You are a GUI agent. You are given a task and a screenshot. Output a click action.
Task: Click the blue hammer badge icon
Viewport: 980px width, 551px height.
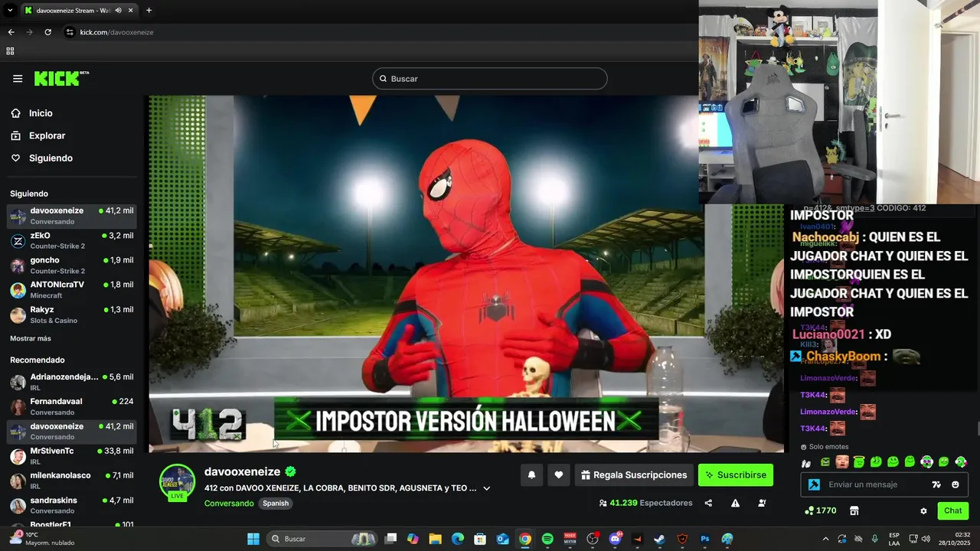click(x=814, y=484)
